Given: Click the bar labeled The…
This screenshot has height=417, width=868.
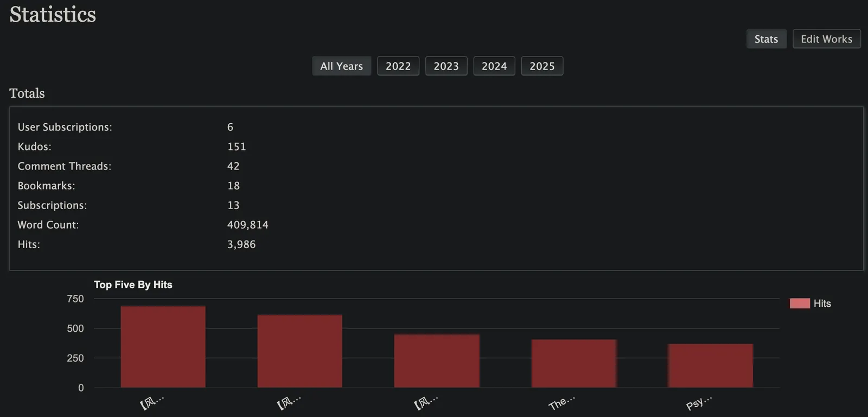Looking at the screenshot, I should point(574,364).
